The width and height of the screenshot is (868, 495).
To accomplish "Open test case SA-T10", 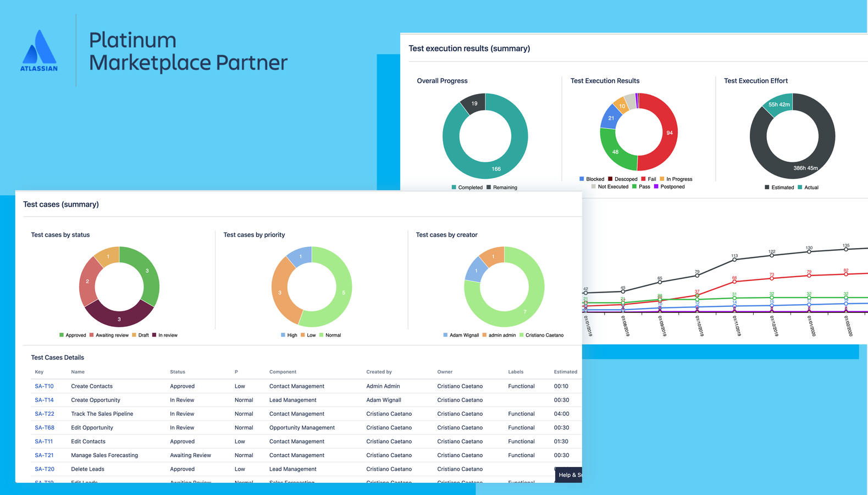I will click(x=44, y=386).
